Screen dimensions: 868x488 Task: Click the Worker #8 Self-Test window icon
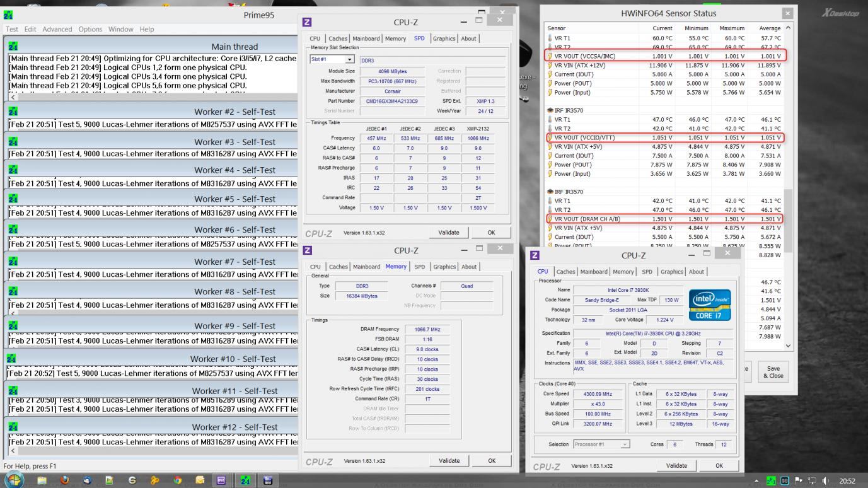[x=13, y=291]
